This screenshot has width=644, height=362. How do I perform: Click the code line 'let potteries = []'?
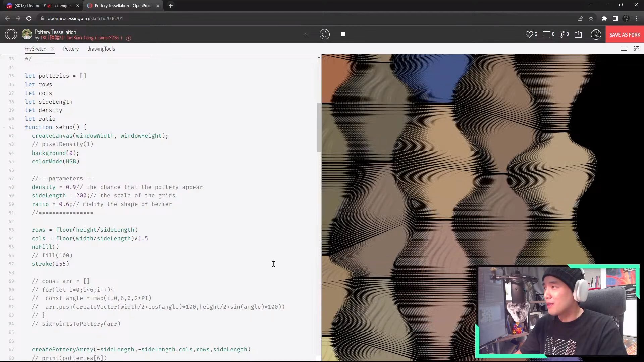(56, 76)
